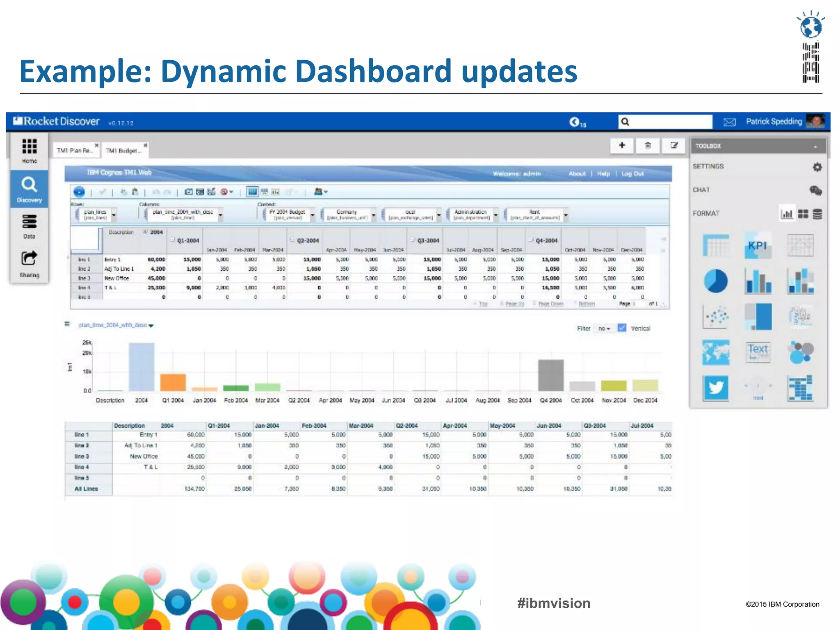Viewport: 840px width, 630px height.
Task: Click the Rocket Discover search field
Action: coord(665,122)
